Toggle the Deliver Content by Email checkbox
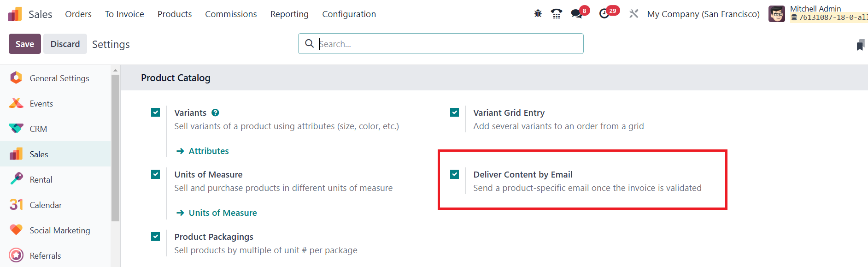The width and height of the screenshot is (868, 267). 455,174
